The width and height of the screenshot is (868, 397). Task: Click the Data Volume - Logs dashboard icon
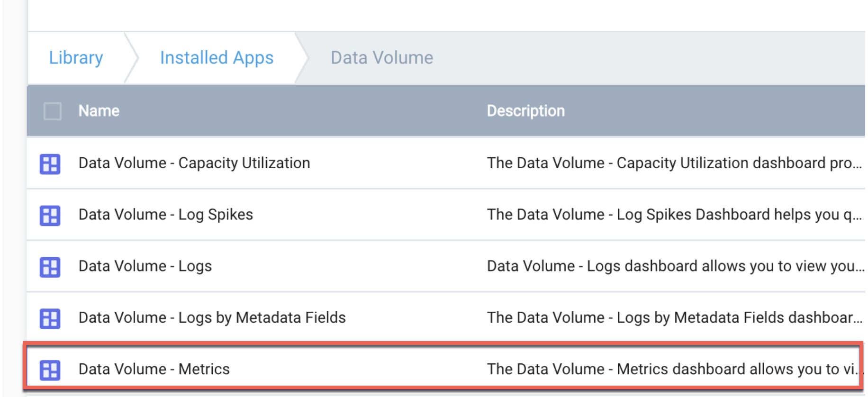coord(50,267)
